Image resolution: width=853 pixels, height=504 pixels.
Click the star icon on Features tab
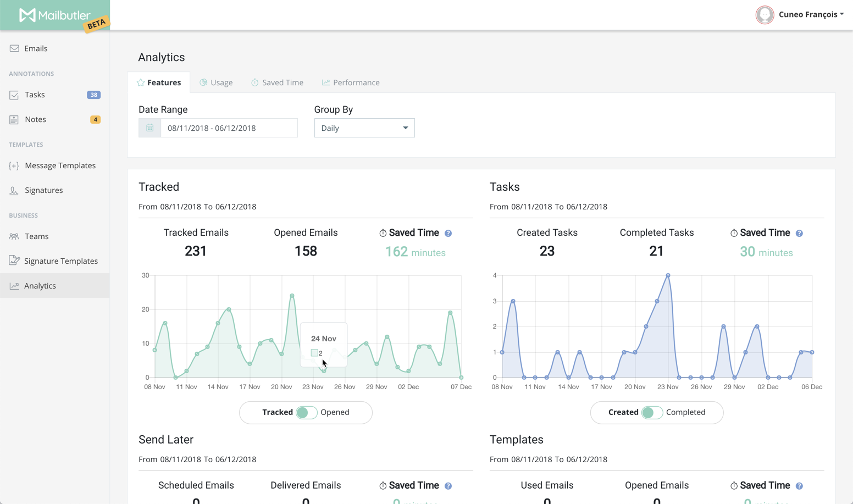tap(141, 82)
